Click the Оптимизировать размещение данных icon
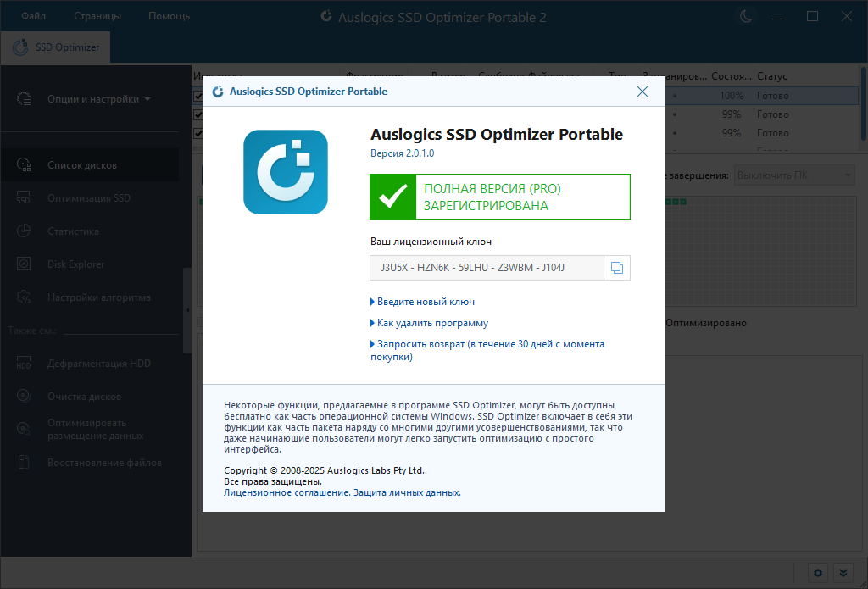The height and width of the screenshot is (589, 868). click(23, 429)
